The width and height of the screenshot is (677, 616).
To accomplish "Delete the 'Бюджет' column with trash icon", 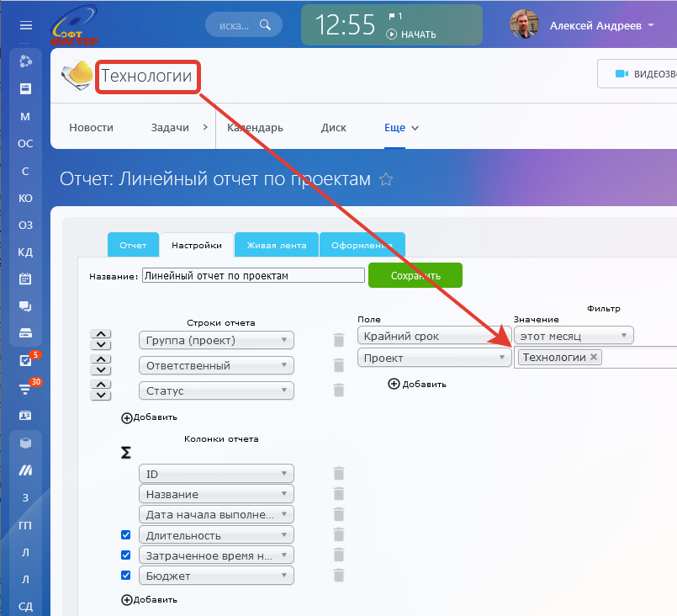I will tap(338, 576).
